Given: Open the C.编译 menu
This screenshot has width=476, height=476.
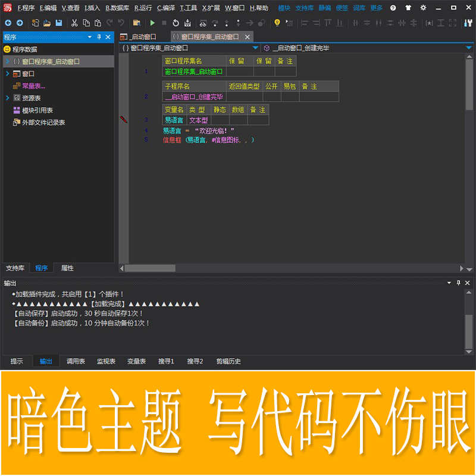Looking at the screenshot, I should (166, 8).
